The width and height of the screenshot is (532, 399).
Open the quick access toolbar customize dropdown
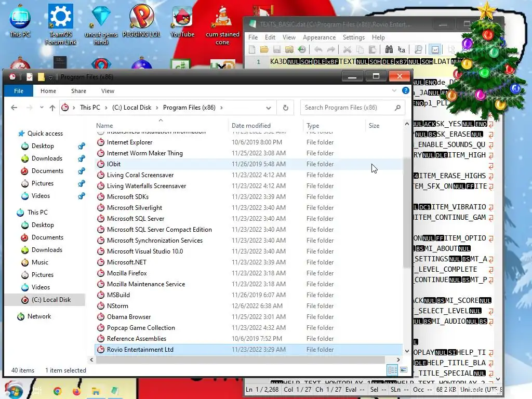50,77
